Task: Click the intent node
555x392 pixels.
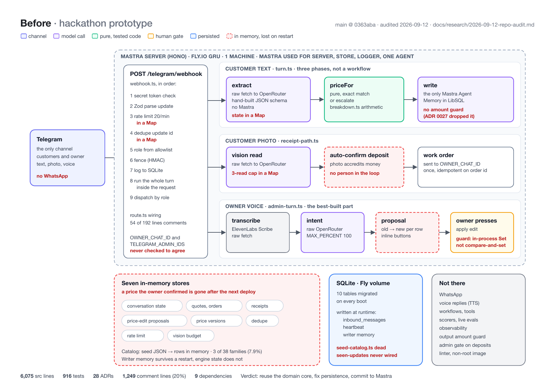Action: click(x=333, y=232)
